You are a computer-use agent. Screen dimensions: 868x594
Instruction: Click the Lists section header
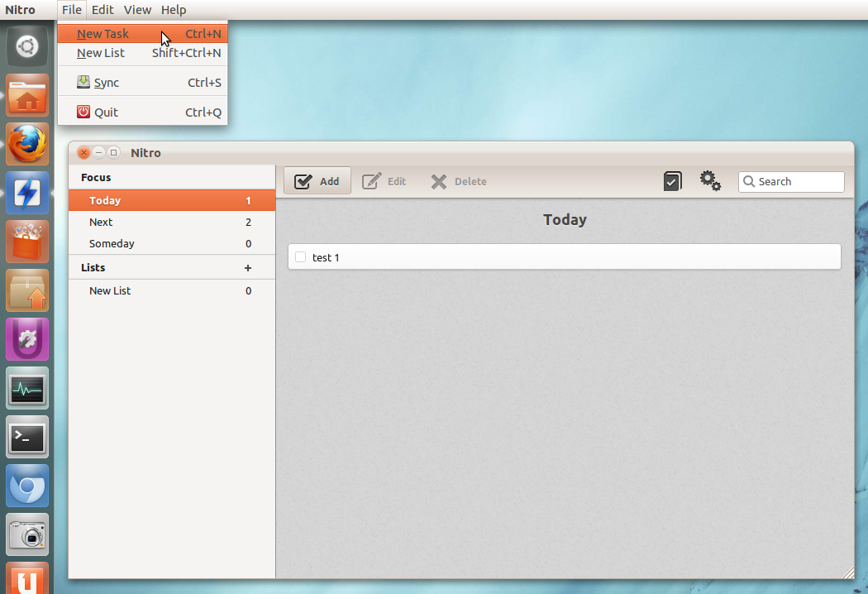tap(93, 268)
